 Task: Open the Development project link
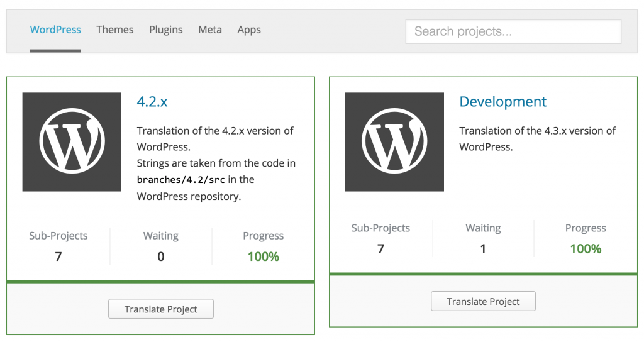502,101
